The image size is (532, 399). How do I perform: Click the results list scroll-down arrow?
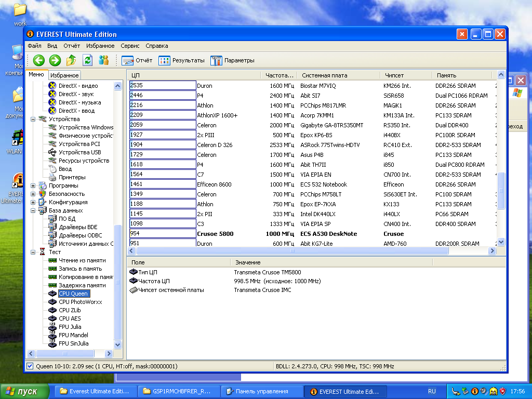click(501, 242)
